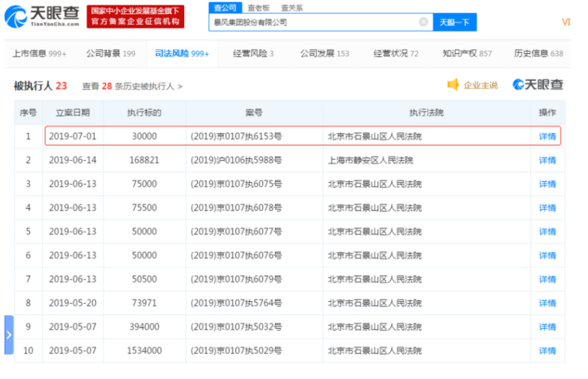Click the 案号 column header
Screen dimensions: 588x379
254,113
